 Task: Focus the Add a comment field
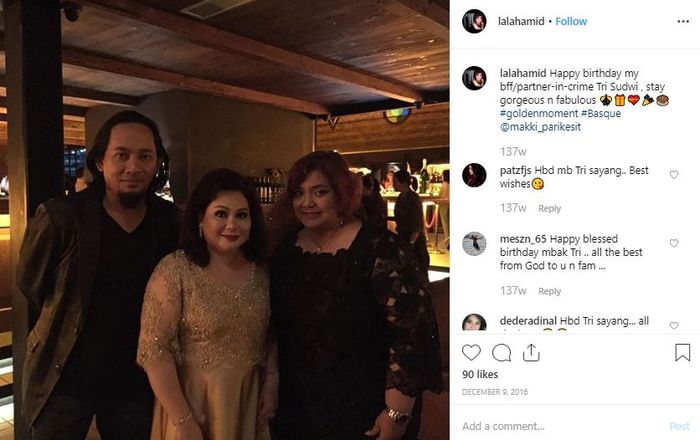pyautogui.click(x=562, y=426)
